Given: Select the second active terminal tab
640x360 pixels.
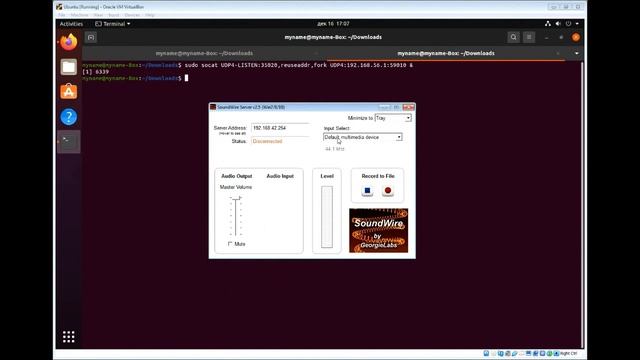Looking at the screenshot, I should point(446,53).
